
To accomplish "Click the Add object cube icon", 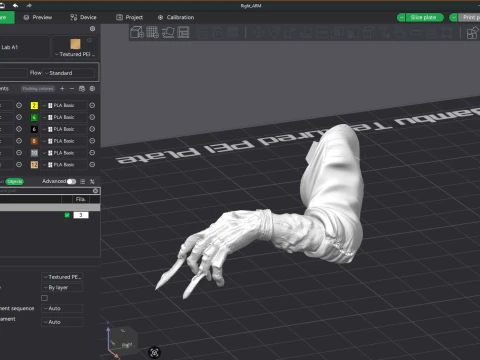I will (x=137, y=32).
